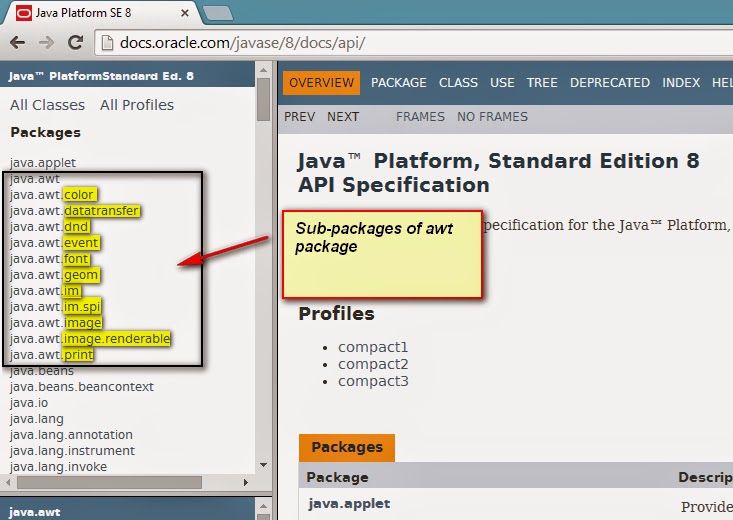Viewport: 733px width, 520px height.
Task: Open the CLASS navigation item
Action: pos(458,83)
